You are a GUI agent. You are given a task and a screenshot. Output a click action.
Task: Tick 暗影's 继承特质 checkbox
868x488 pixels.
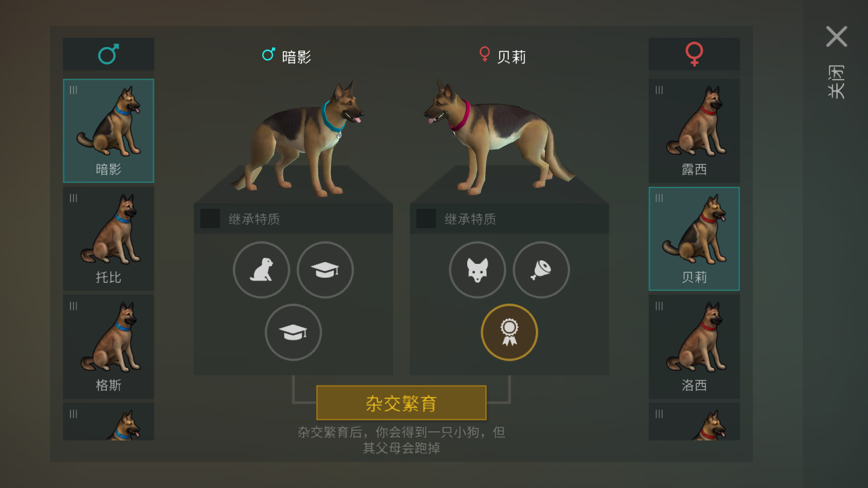click(210, 219)
